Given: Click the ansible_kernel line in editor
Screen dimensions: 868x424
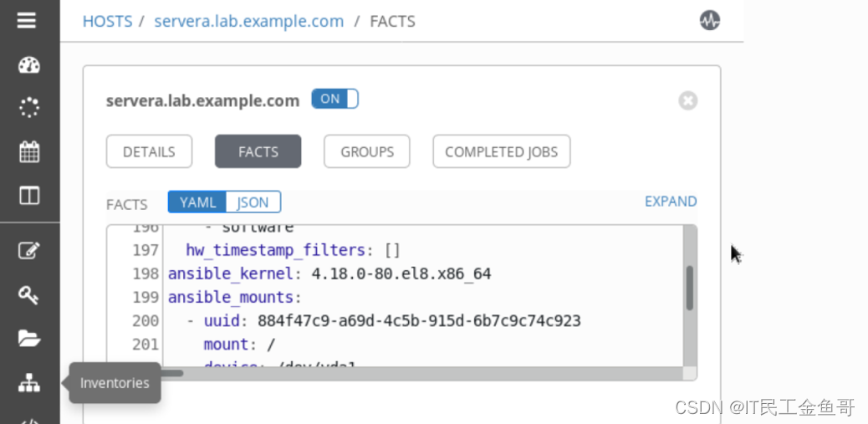Looking at the screenshot, I should [329, 274].
